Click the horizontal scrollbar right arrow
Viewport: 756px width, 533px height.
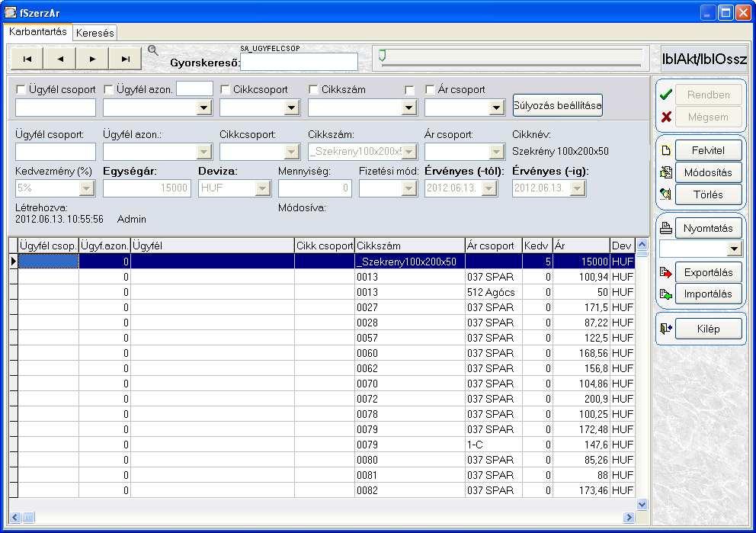tap(628, 518)
